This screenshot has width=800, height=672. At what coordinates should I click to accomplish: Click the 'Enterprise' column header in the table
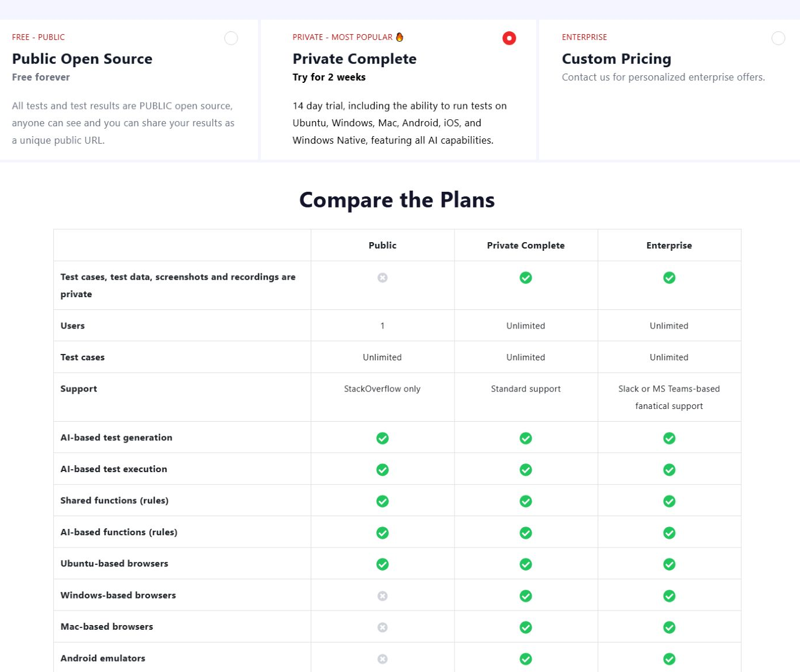(x=669, y=245)
